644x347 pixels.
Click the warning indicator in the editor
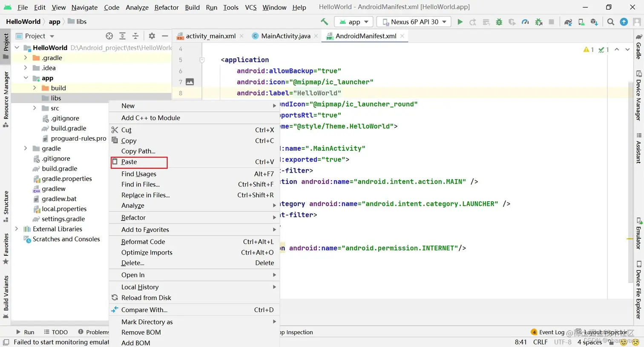[589, 49]
